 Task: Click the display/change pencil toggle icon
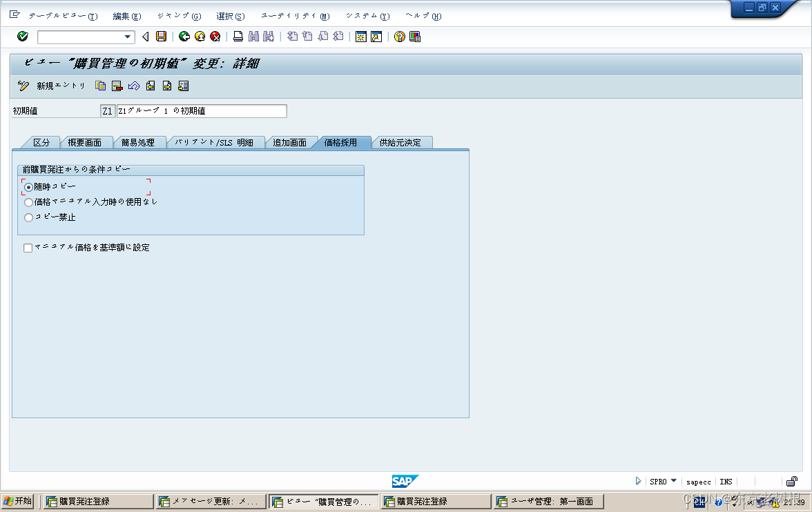click(x=23, y=86)
